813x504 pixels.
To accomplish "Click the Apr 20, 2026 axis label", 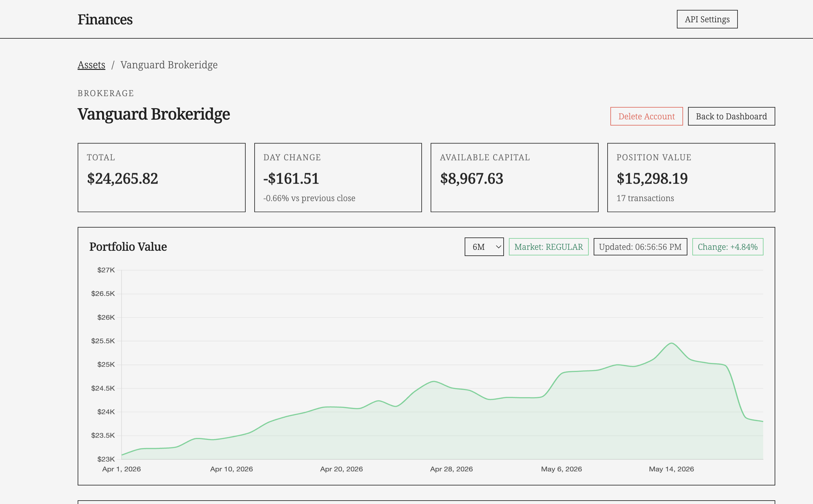I will [342, 469].
